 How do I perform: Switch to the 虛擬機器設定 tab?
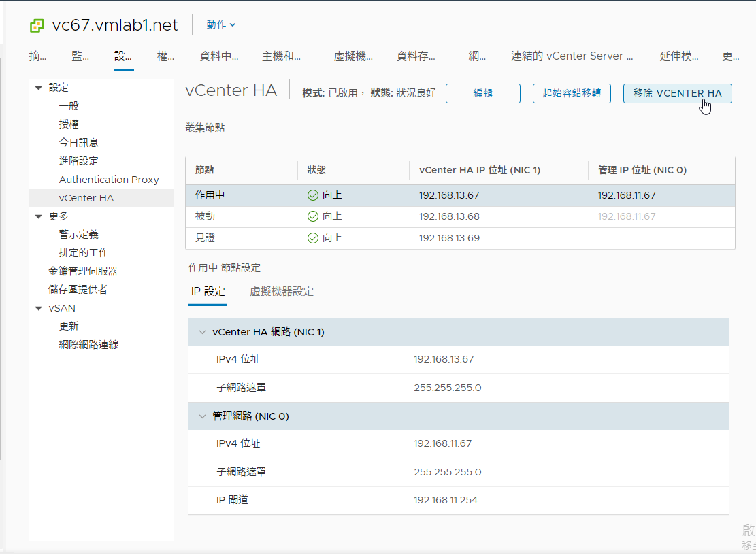point(282,292)
